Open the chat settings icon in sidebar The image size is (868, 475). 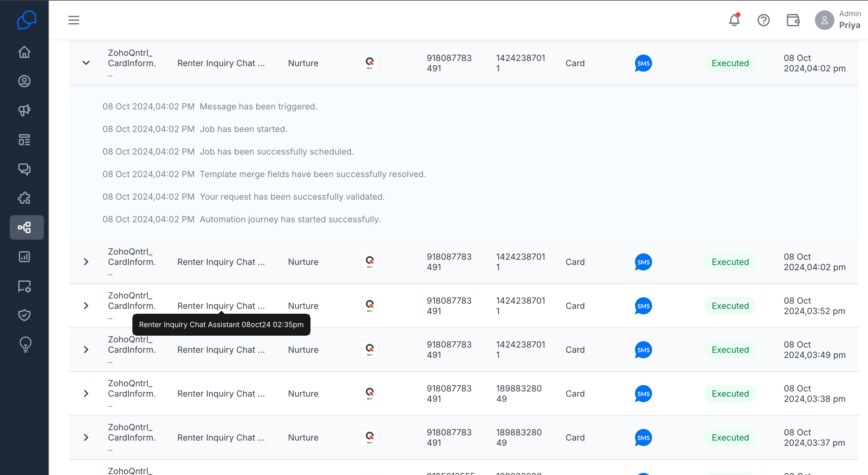tap(24, 286)
